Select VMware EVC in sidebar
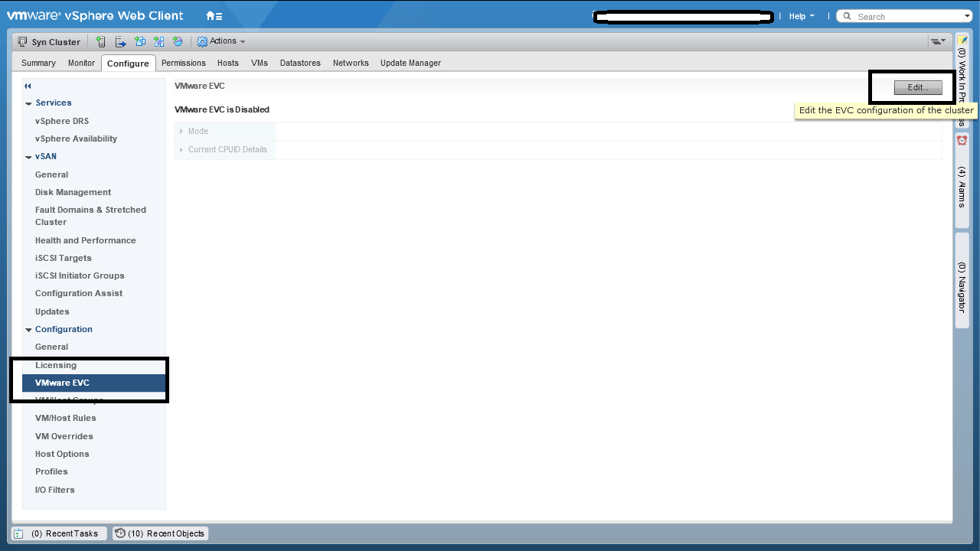 pyautogui.click(x=94, y=383)
